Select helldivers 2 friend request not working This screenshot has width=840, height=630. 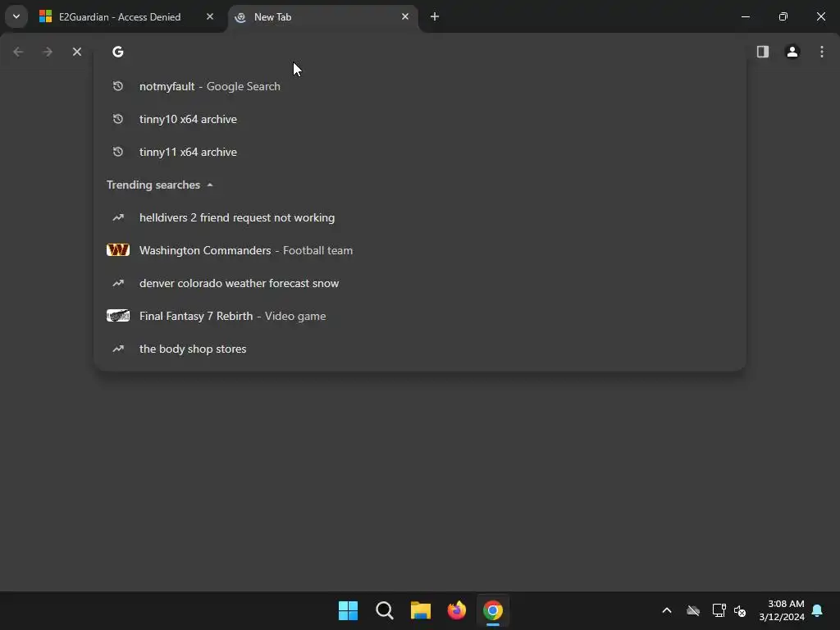(420, 217)
